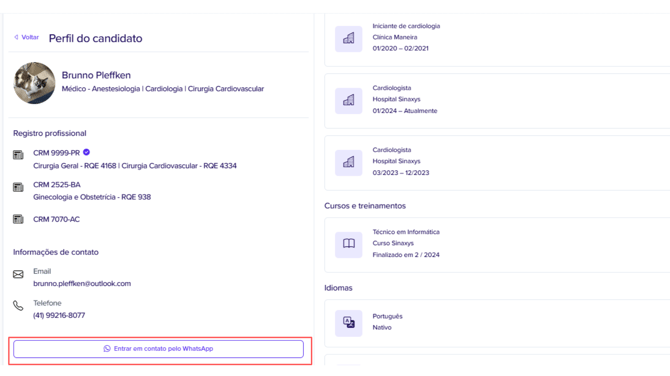Click the CRM 7070-AC text

56,219
